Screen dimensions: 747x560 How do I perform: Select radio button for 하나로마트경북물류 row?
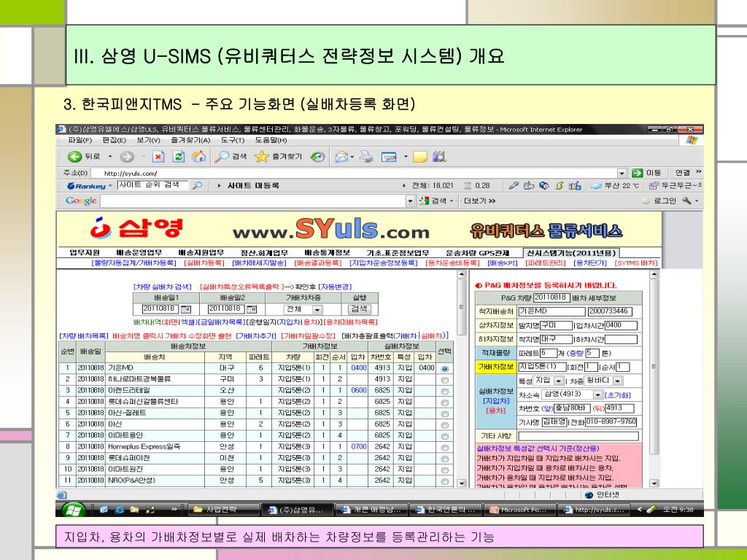444,380
